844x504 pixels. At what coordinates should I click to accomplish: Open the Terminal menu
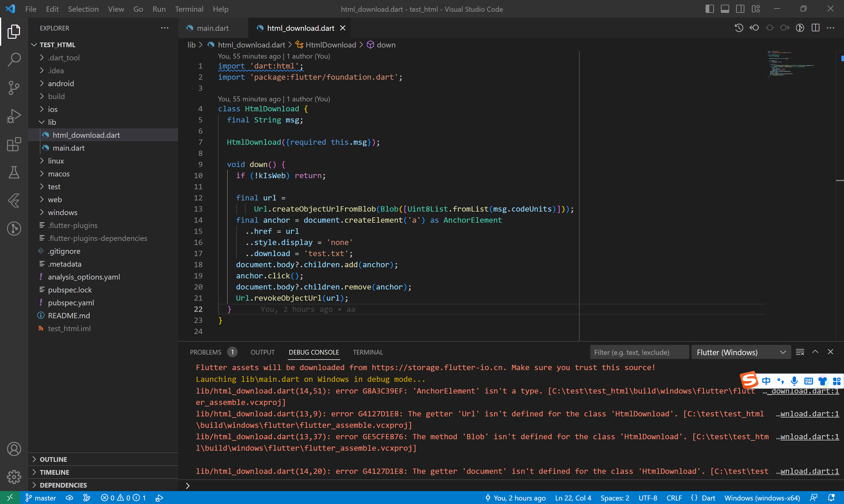coord(189,9)
